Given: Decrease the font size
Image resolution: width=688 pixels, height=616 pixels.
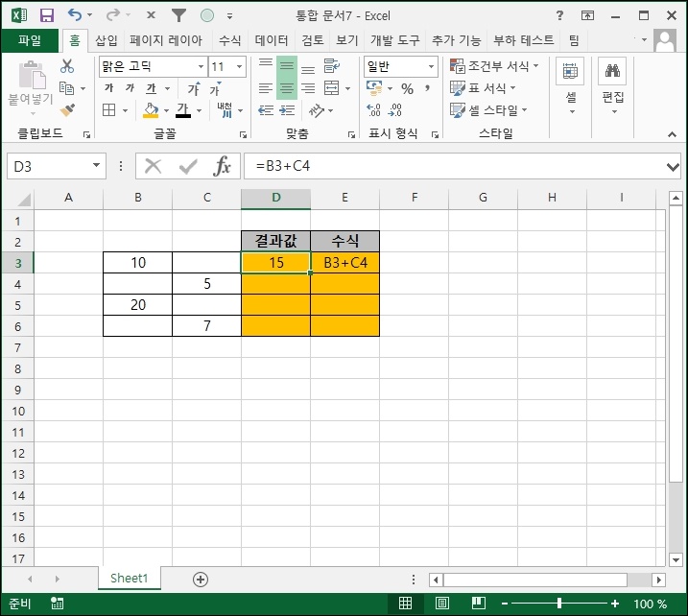Looking at the screenshot, I should (215, 89).
